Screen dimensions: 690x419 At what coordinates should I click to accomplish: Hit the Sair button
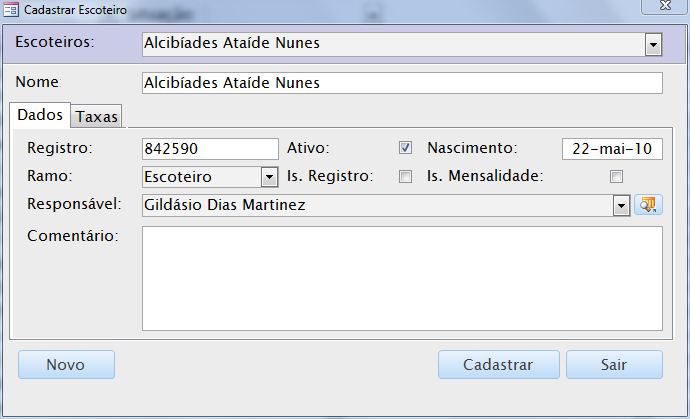pyautogui.click(x=613, y=365)
